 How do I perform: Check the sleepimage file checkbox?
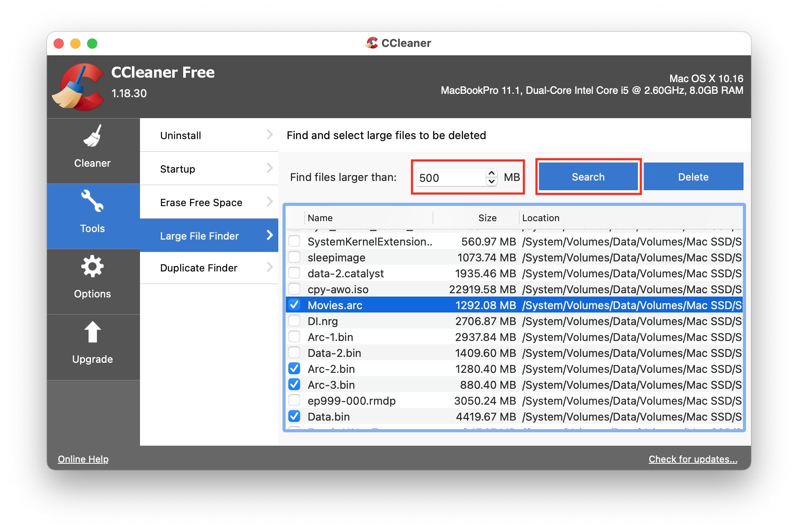(x=295, y=257)
